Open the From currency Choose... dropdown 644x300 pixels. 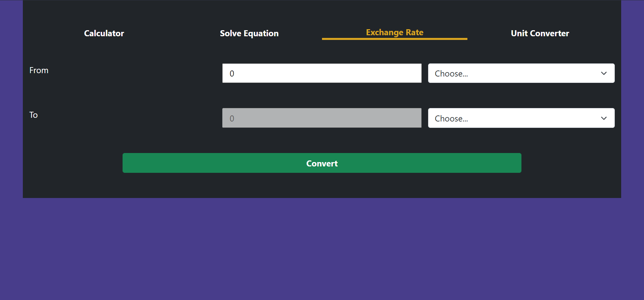521,73
